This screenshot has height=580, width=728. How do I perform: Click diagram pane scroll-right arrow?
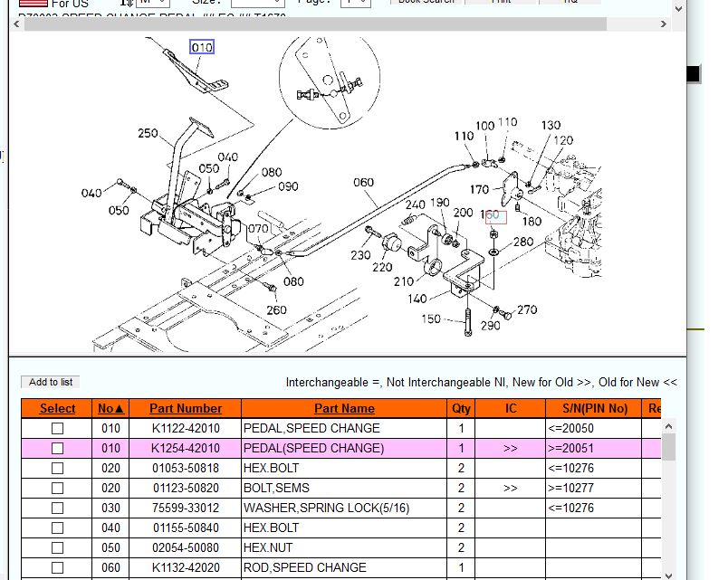click(x=664, y=24)
